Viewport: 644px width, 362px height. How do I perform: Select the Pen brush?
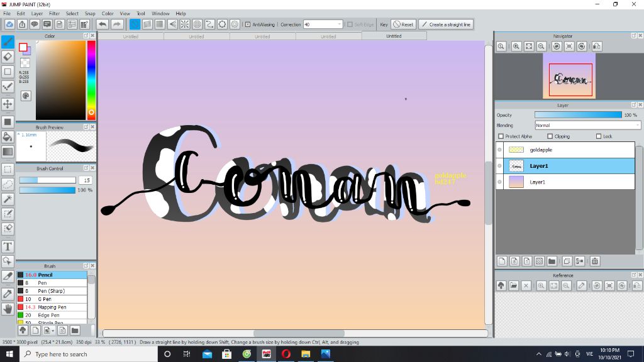point(52,283)
